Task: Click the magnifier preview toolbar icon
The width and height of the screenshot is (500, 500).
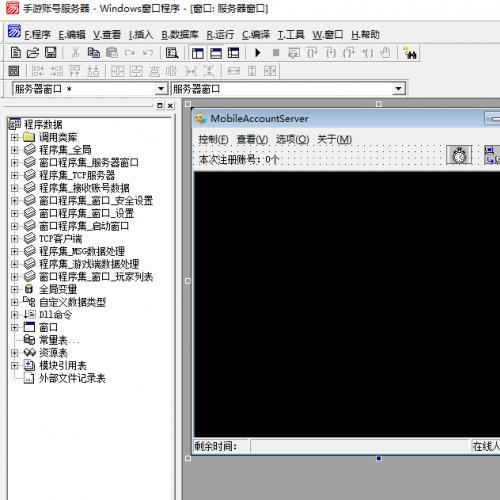Action: [x=172, y=53]
